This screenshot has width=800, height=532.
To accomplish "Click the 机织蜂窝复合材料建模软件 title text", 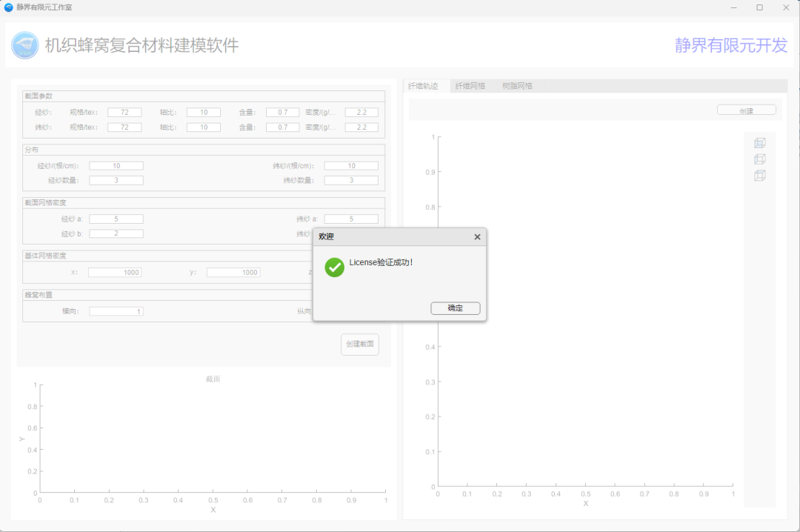I will pos(141,45).
